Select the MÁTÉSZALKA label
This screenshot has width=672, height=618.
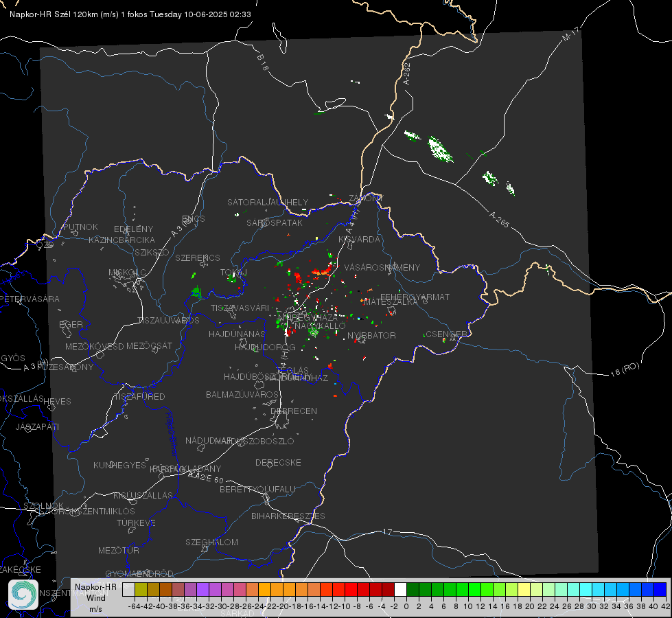(x=391, y=302)
